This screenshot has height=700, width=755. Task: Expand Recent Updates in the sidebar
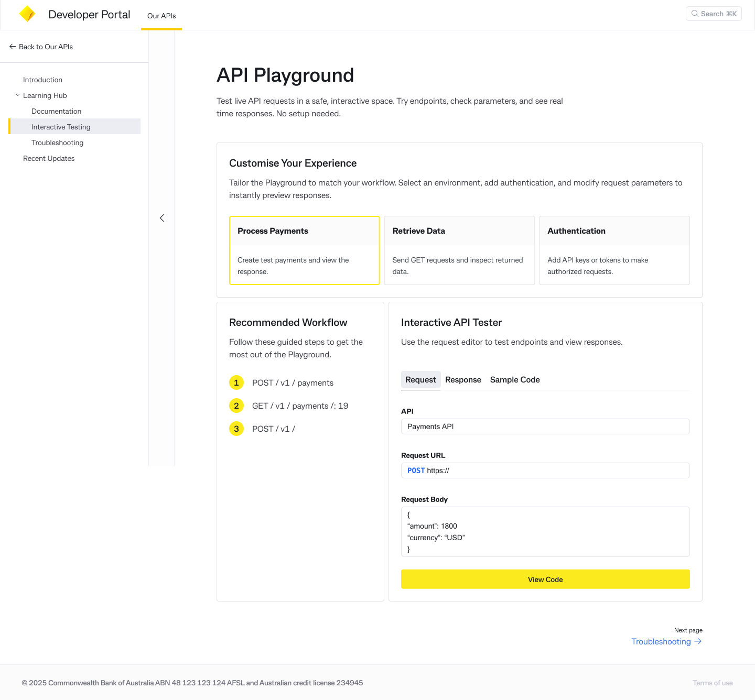(x=49, y=158)
